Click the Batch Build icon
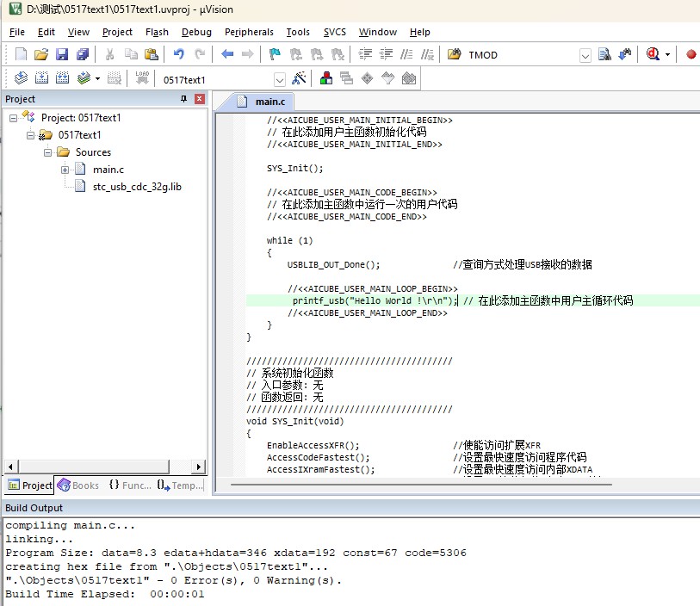Viewport: 700px width, 606px height. tap(84, 78)
